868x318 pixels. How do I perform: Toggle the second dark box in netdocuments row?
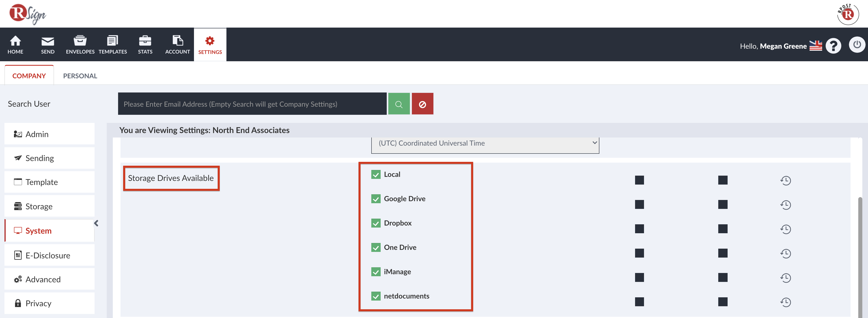click(723, 302)
